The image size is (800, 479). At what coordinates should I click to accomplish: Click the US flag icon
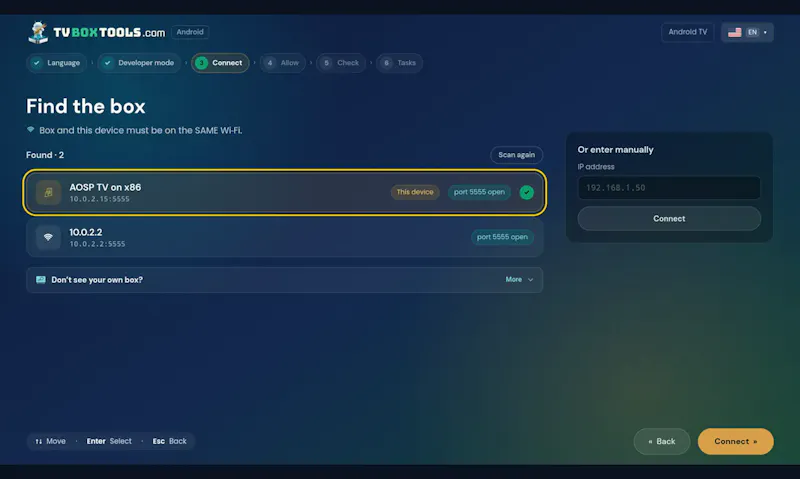click(x=734, y=32)
